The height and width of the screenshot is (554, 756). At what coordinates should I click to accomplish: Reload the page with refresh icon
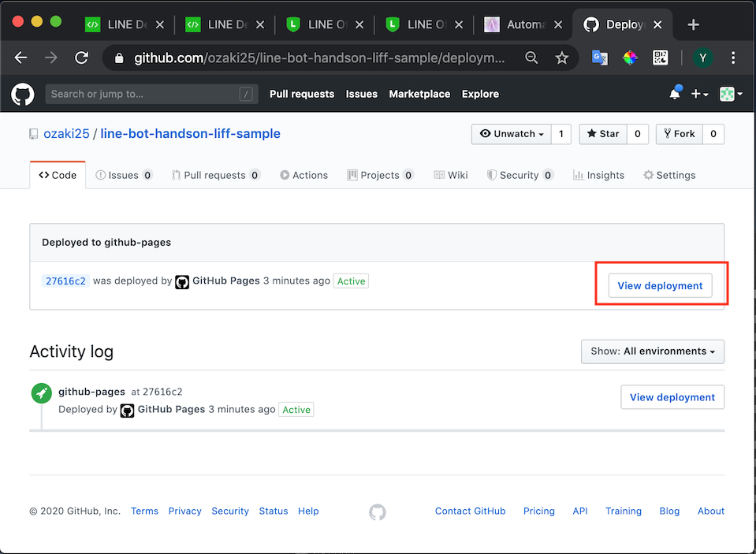(x=81, y=58)
